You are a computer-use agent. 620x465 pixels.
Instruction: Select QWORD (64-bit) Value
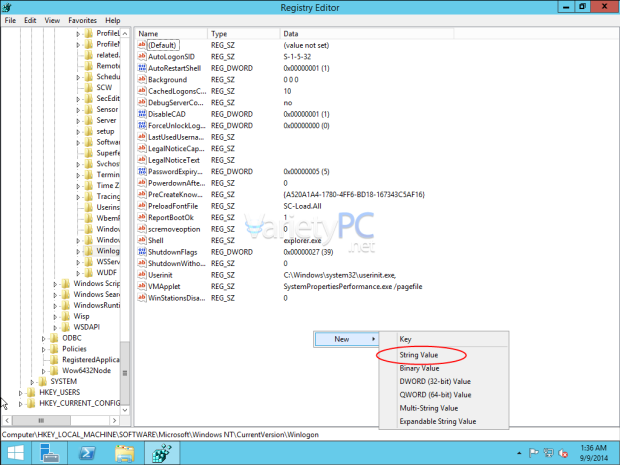pos(444,395)
